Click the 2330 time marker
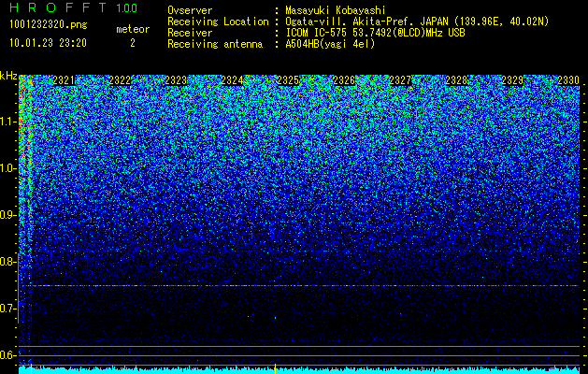Screen dimensions: 588x374 tap(568, 80)
